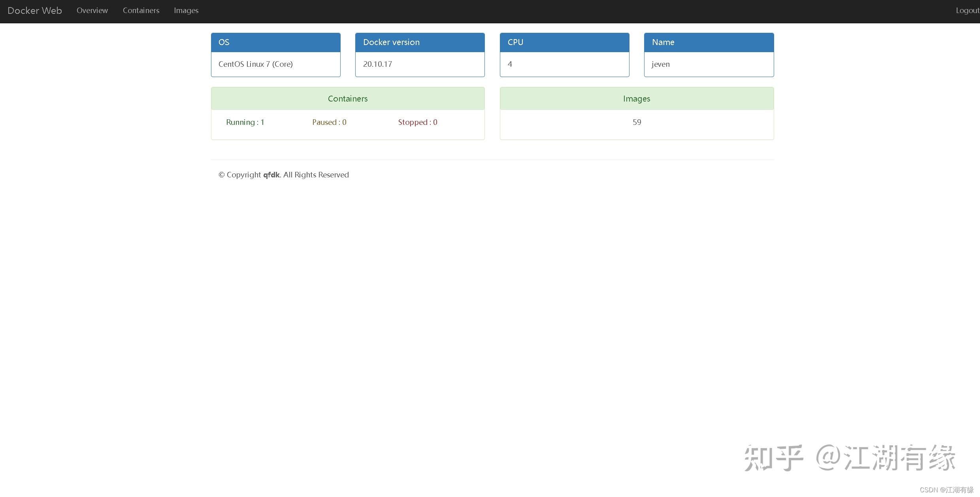Image resolution: width=980 pixels, height=497 pixels.
Task: Open the Containers summary panel header
Action: pyautogui.click(x=347, y=98)
